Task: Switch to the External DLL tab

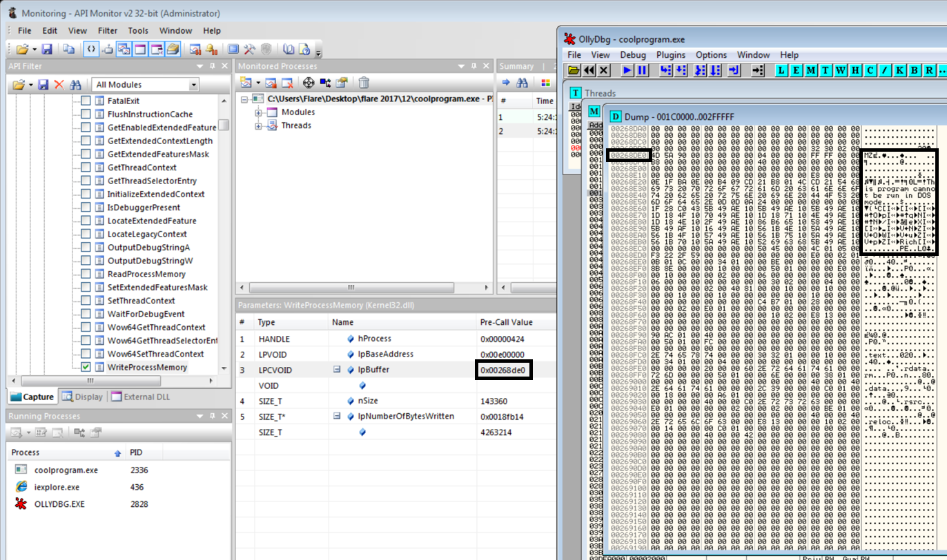Action: 140,397
